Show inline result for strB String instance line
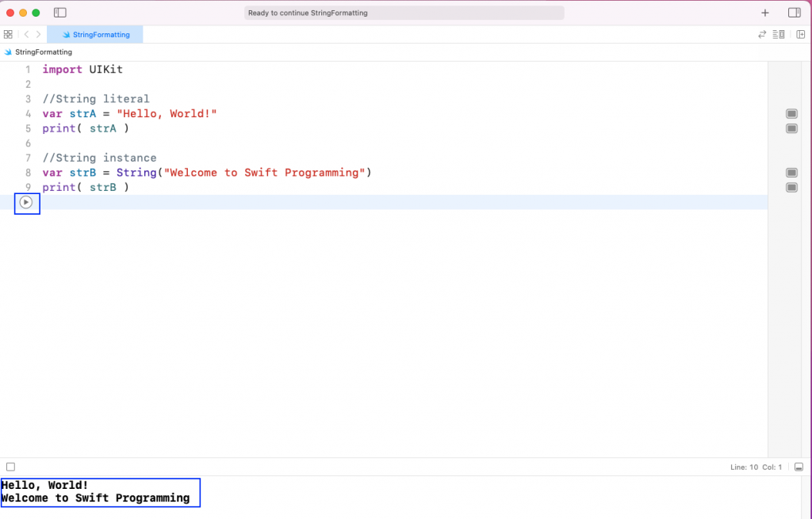The height and width of the screenshot is (519, 812). coord(791,172)
